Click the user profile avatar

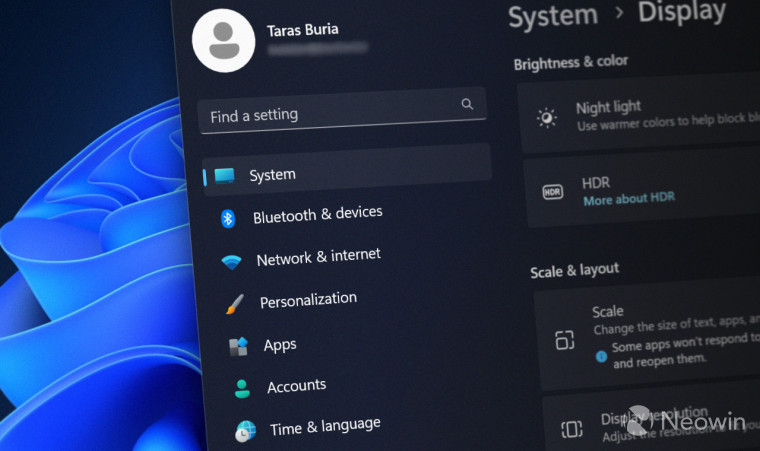click(x=223, y=41)
